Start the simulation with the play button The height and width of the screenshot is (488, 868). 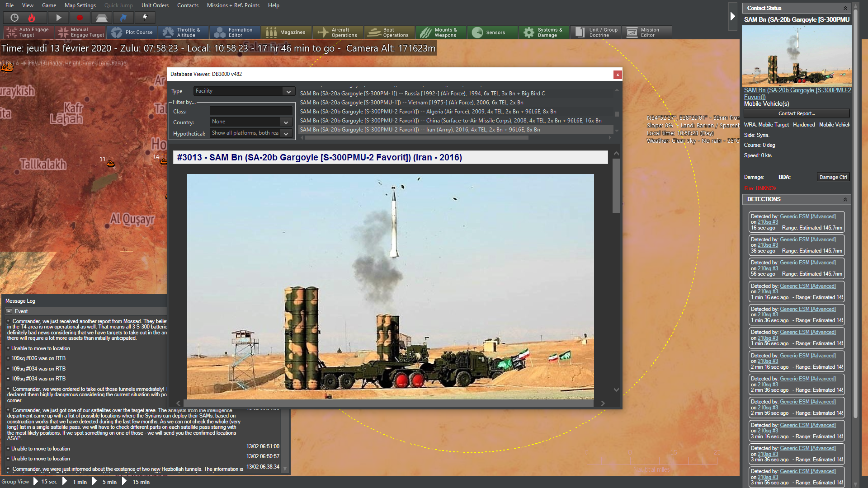click(x=58, y=18)
